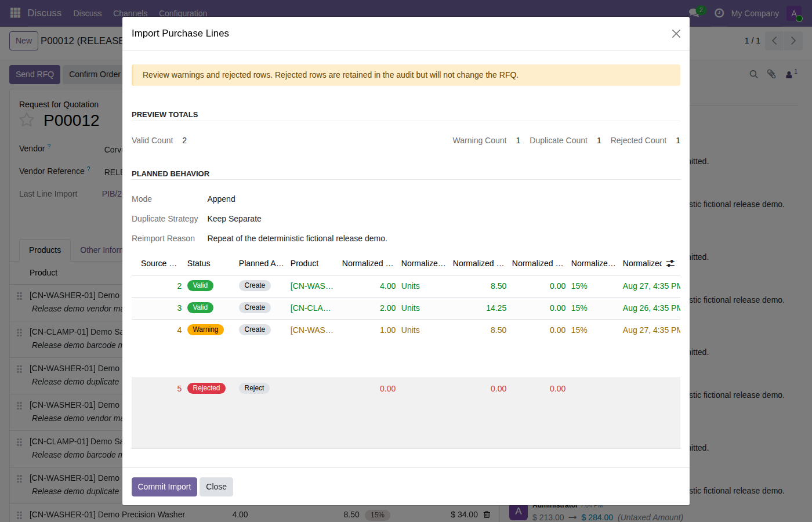The width and height of the screenshot is (812, 522).
Task: Show help tooltip for Vendor Reference field
Action: tap(89, 169)
